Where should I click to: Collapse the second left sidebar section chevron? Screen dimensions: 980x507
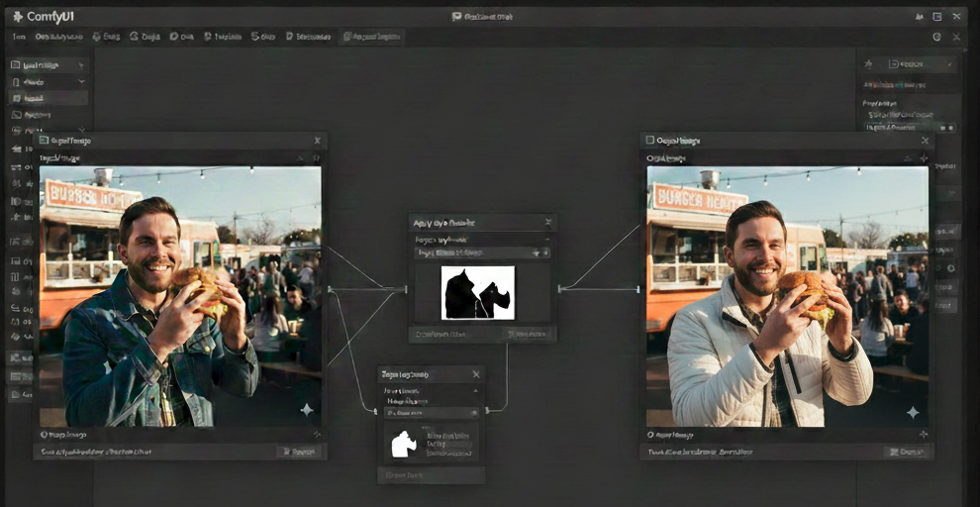(81, 81)
